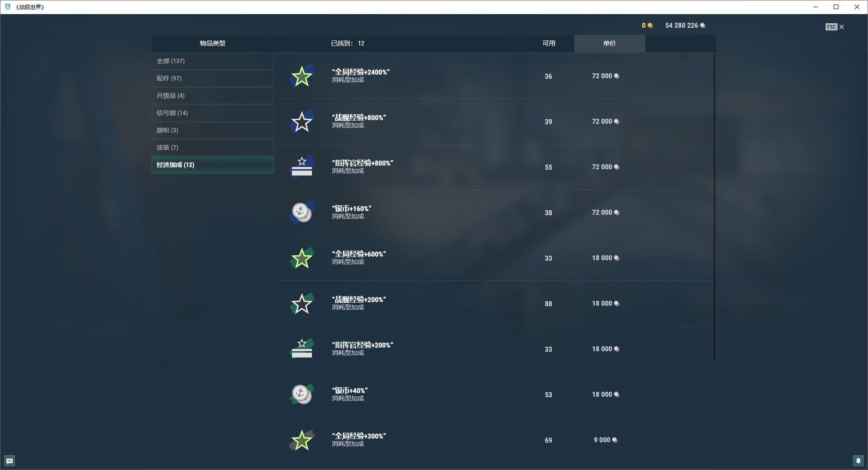Minimize the 战舰世界 window
Viewport: 868px width, 470px height.
(x=816, y=7)
